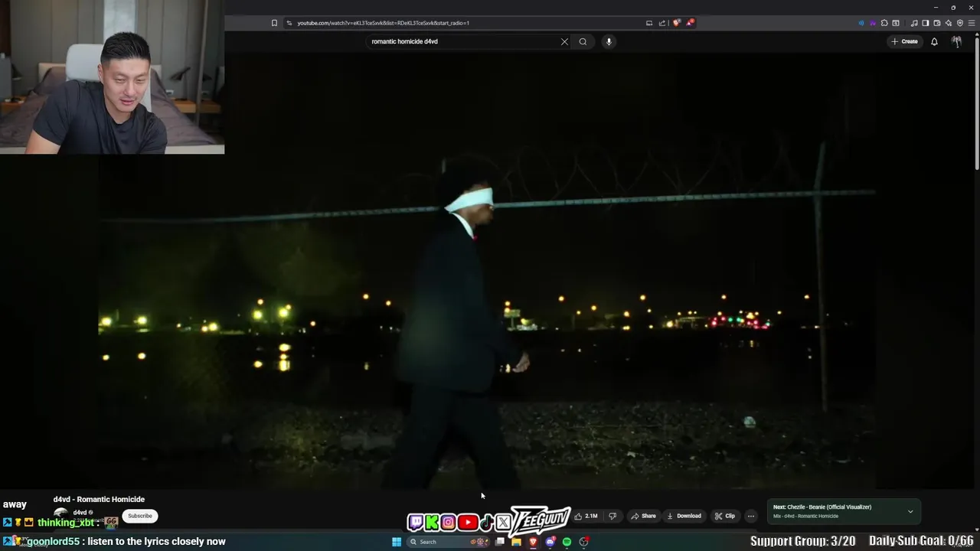Image resolution: width=980 pixels, height=551 pixels.
Task: Open Spotify from the taskbar
Action: point(567,542)
